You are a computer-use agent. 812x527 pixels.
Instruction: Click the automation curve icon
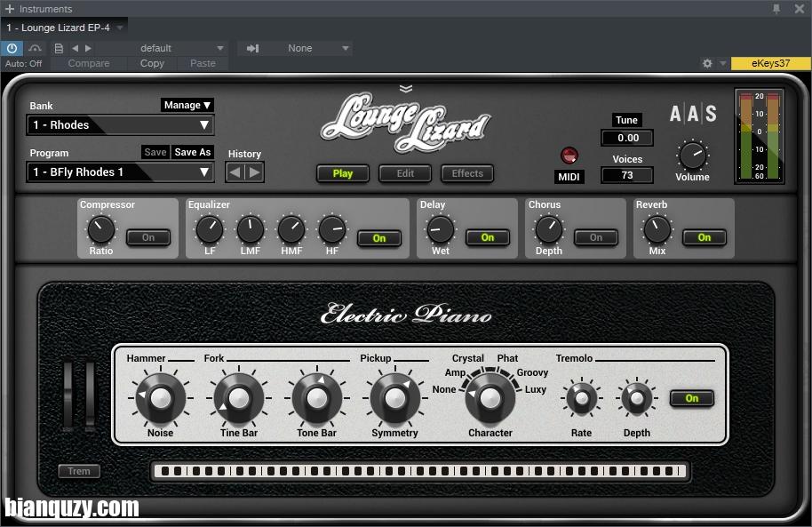pyautogui.click(x=35, y=48)
